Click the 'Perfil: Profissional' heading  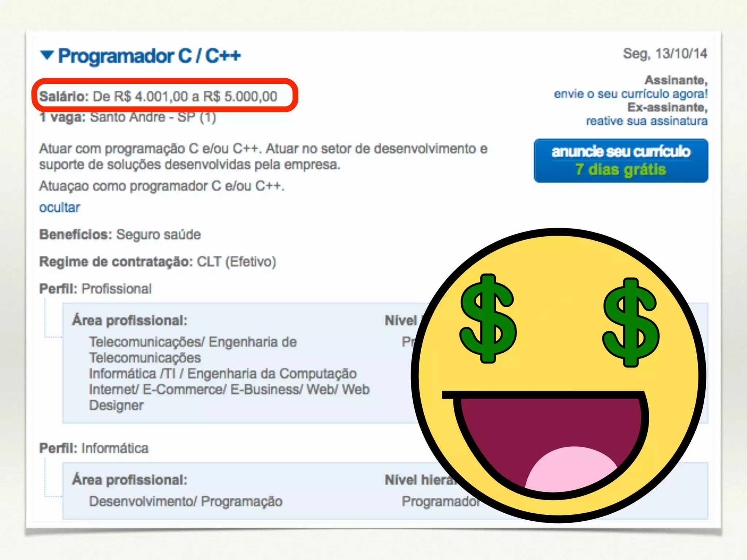pyautogui.click(x=95, y=289)
